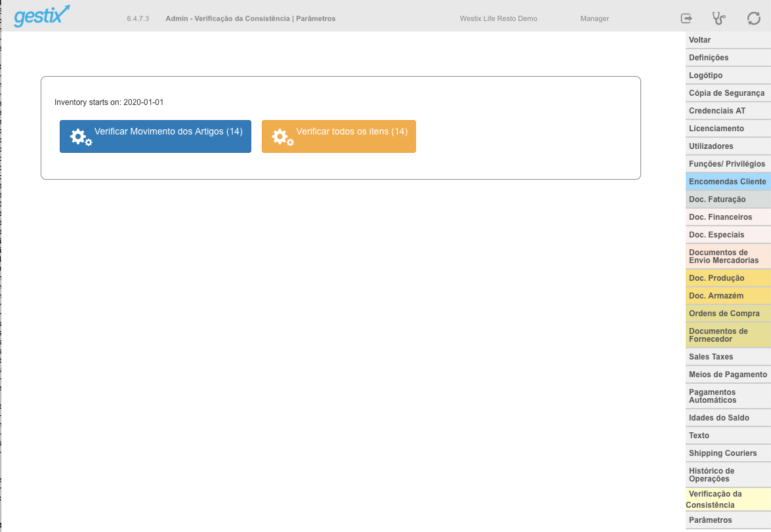The height and width of the screenshot is (532, 771).
Task: Open Sales Taxes settings
Action: 728,356
